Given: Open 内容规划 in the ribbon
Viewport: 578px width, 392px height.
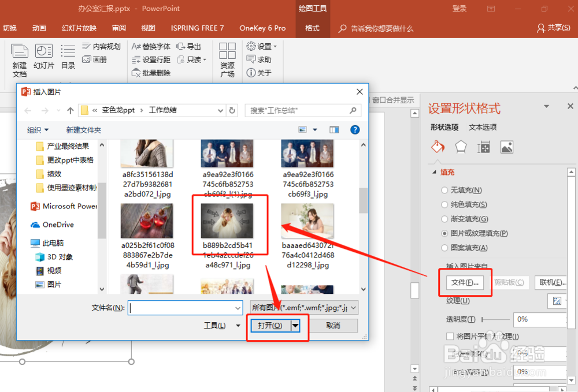Looking at the screenshot, I should (x=101, y=46).
